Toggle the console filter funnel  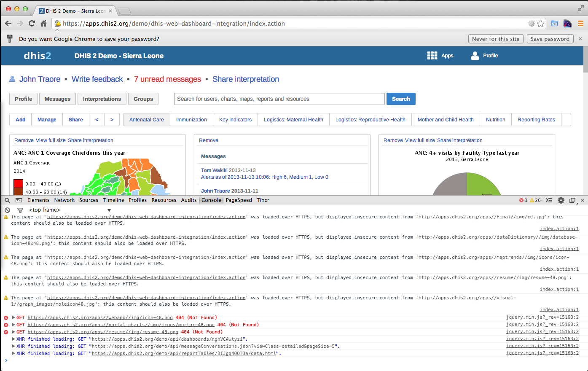(x=20, y=210)
